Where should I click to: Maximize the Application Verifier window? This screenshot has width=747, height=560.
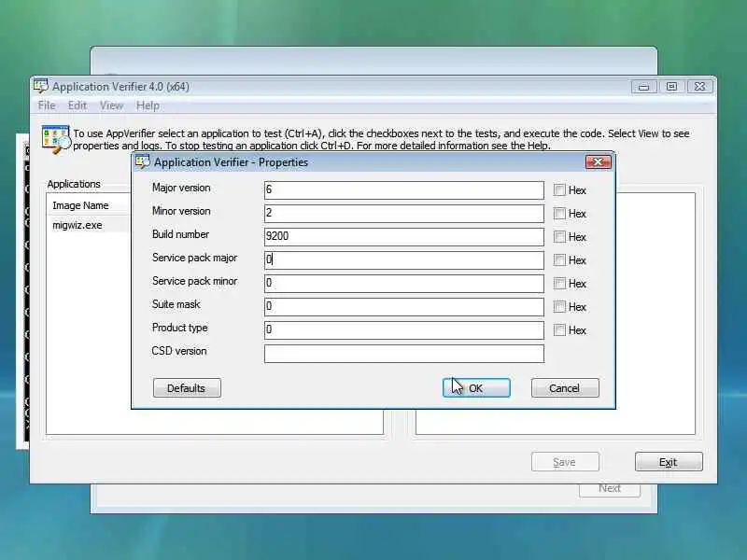point(671,87)
